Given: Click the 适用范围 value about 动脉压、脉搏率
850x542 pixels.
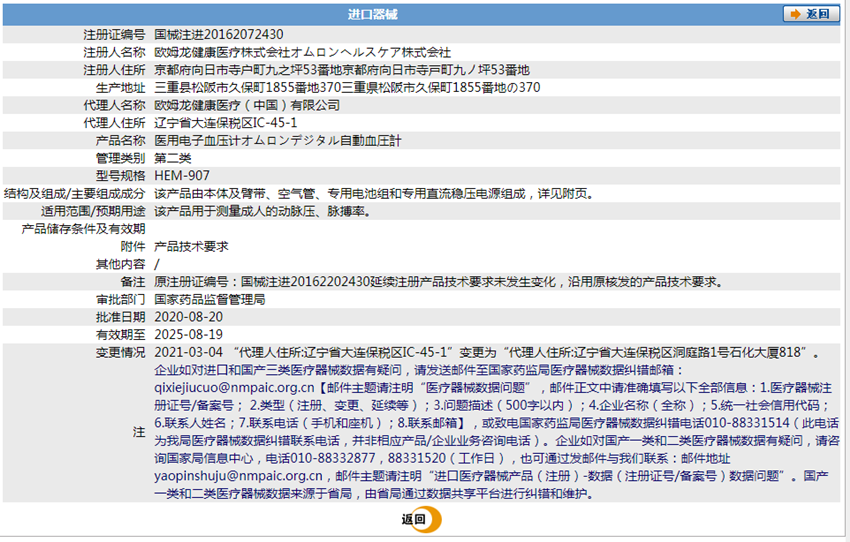Looking at the screenshot, I should click(x=263, y=211).
